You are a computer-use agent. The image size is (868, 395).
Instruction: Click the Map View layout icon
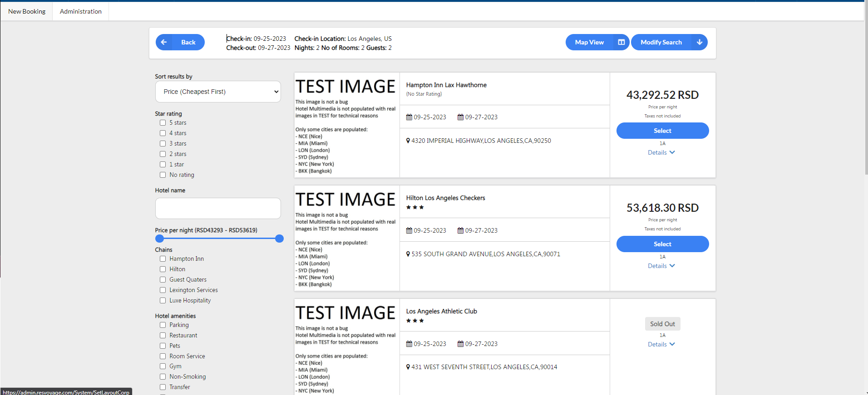pos(621,42)
